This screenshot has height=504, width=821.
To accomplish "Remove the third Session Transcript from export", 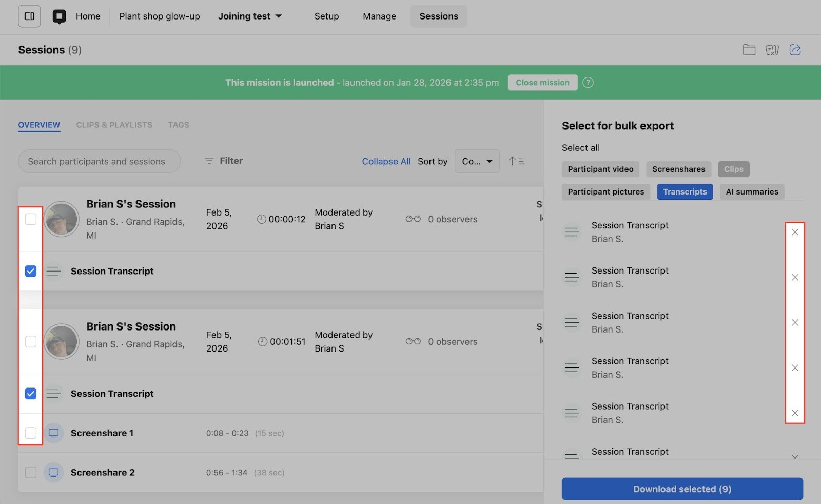I will click(794, 323).
